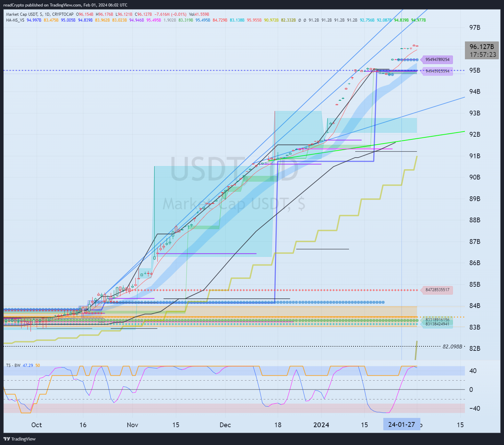The image size is (504, 445).
Task: Click the Dec label on time axis
Action: point(225,425)
